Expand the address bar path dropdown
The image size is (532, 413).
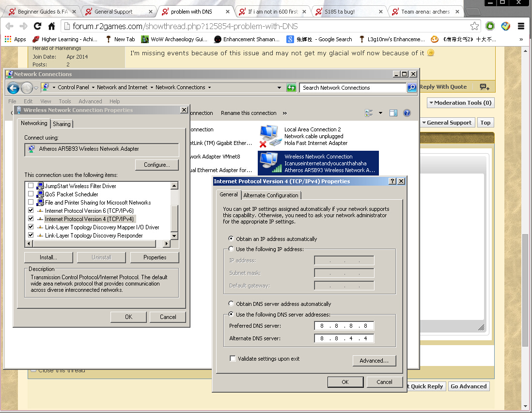(x=279, y=88)
